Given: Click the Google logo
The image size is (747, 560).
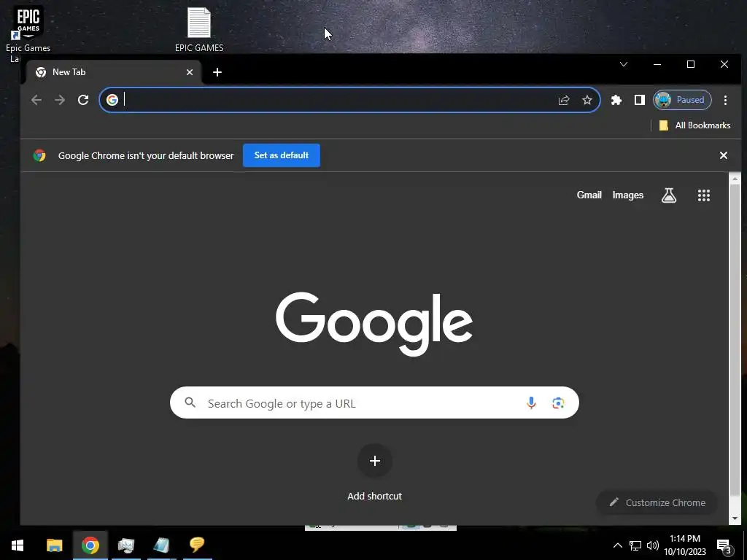Looking at the screenshot, I should pyautogui.click(x=374, y=323).
